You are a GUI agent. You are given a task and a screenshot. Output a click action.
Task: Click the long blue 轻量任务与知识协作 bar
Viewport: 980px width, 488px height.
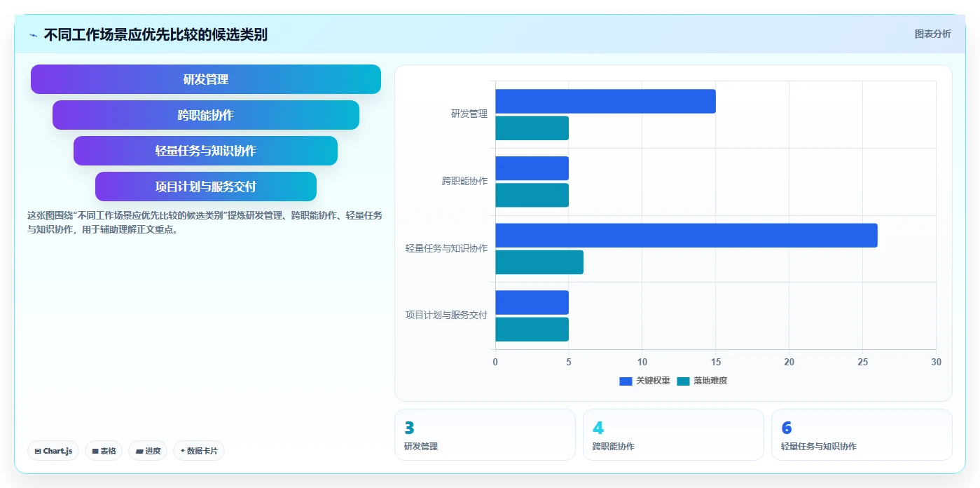[x=686, y=236]
